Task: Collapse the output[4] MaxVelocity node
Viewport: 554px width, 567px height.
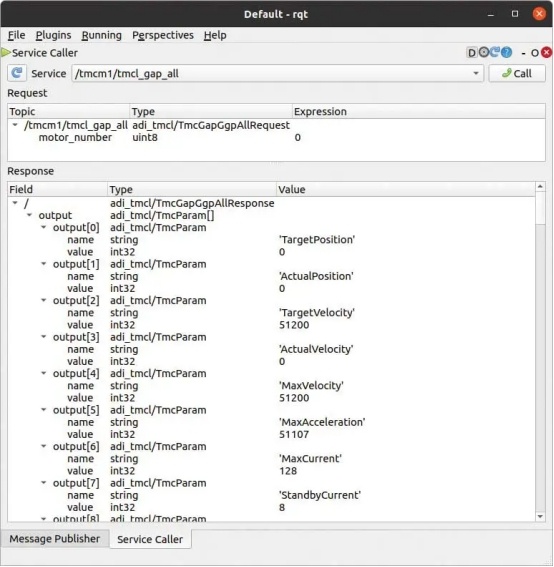Action: (x=43, y=373)
